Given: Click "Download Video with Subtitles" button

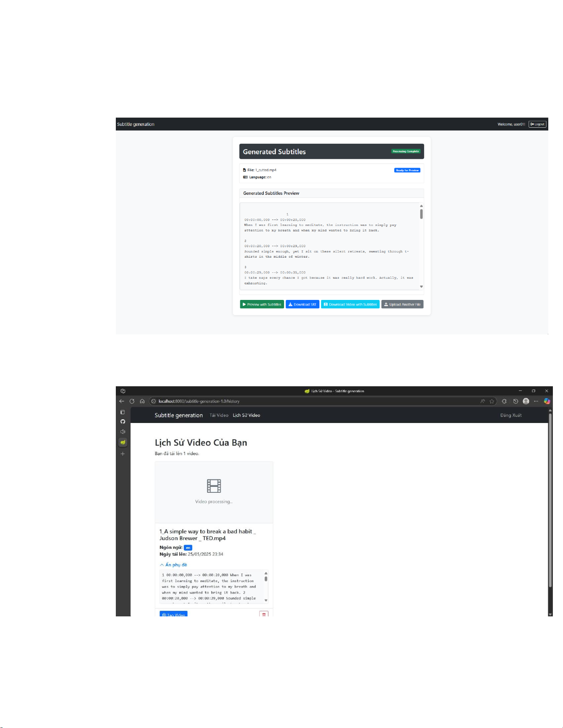Looking at the screenshot, I should click(x=350, y=305).
